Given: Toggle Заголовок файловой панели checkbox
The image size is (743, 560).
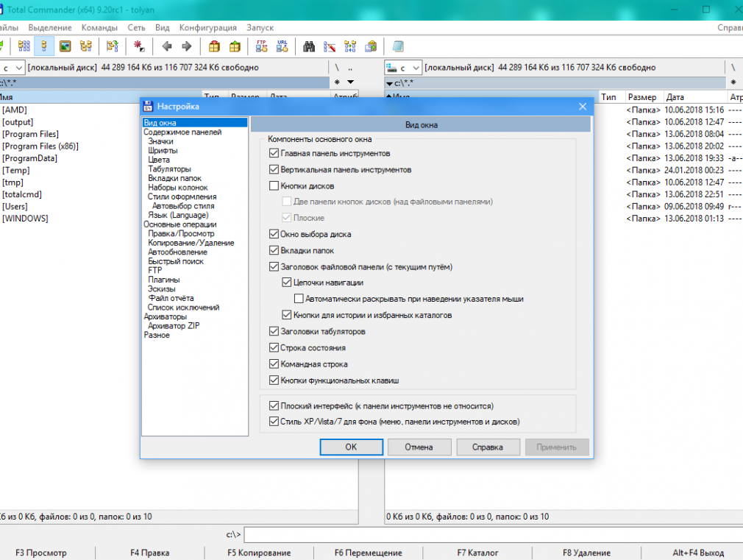Looking at the screenshot, I should 274,266.
